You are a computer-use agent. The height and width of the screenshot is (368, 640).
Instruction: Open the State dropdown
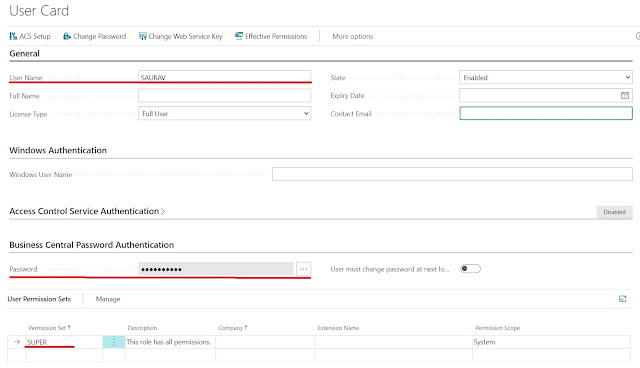pos(546,77)
